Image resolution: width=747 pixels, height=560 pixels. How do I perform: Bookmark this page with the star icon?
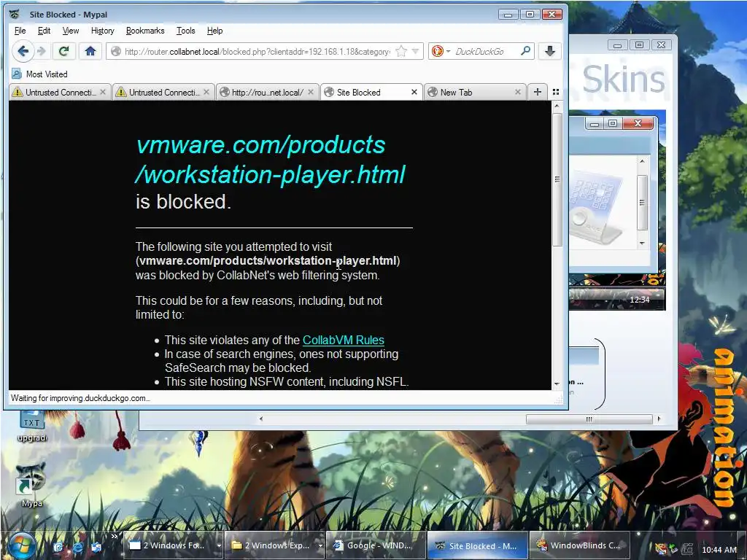coord(402,51)
